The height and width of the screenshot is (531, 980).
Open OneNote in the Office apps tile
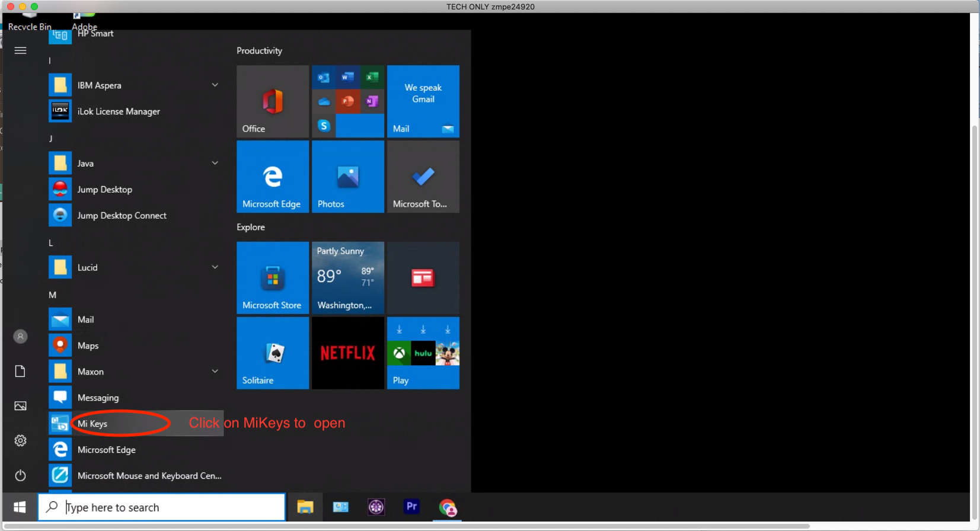372,101
